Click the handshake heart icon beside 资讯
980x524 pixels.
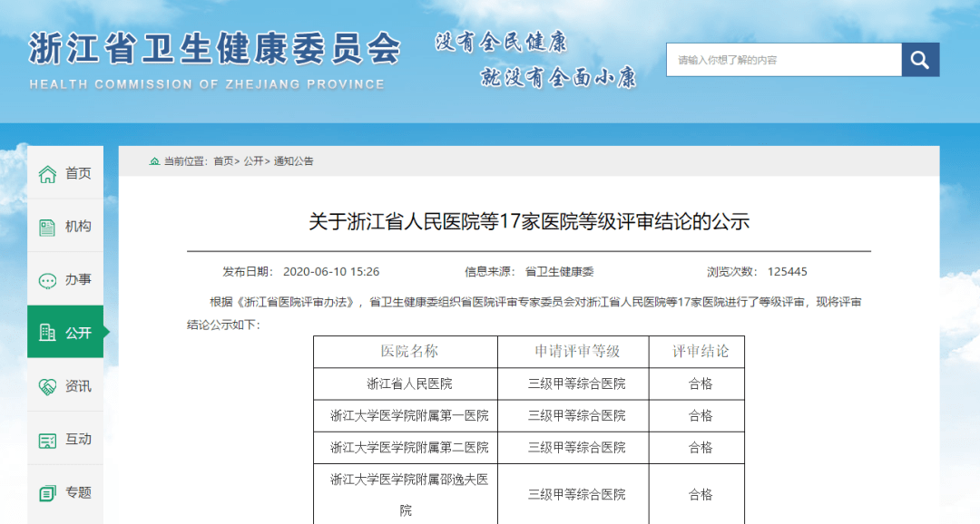coord(47,386)
